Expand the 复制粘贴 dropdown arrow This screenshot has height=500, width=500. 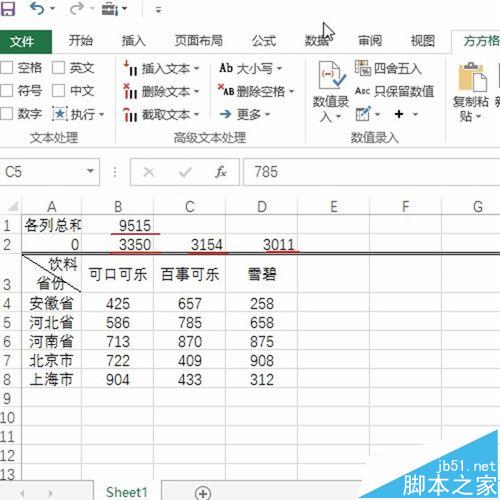click(478, 117)
